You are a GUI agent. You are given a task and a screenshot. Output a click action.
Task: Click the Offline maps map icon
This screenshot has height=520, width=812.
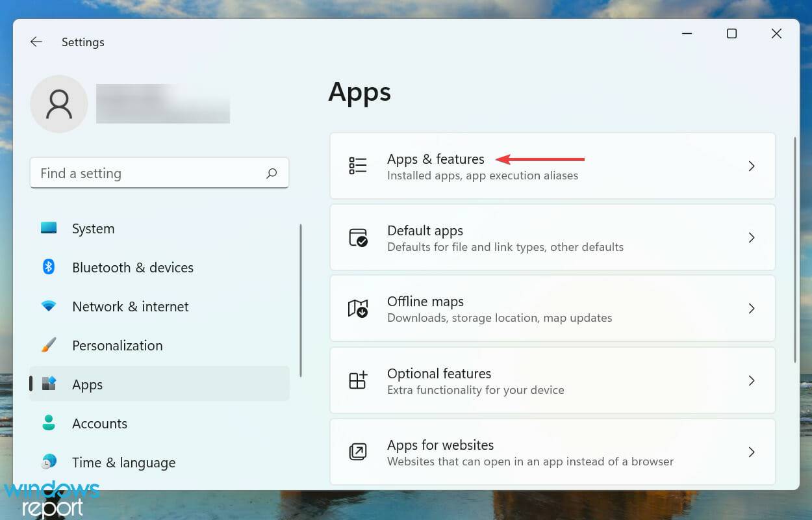coord(358,309)
